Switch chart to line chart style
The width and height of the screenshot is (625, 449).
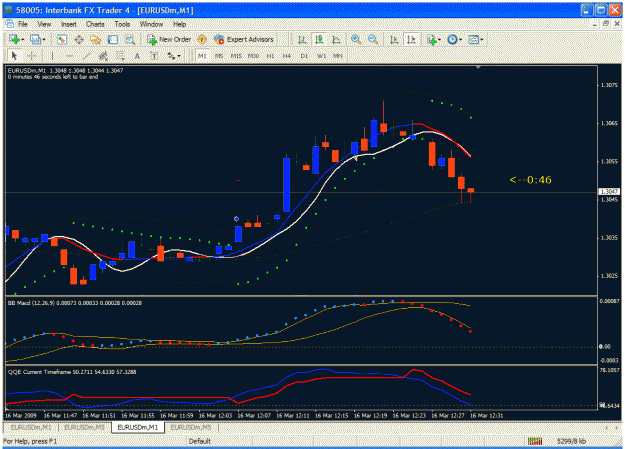click(x=336, y=39)
